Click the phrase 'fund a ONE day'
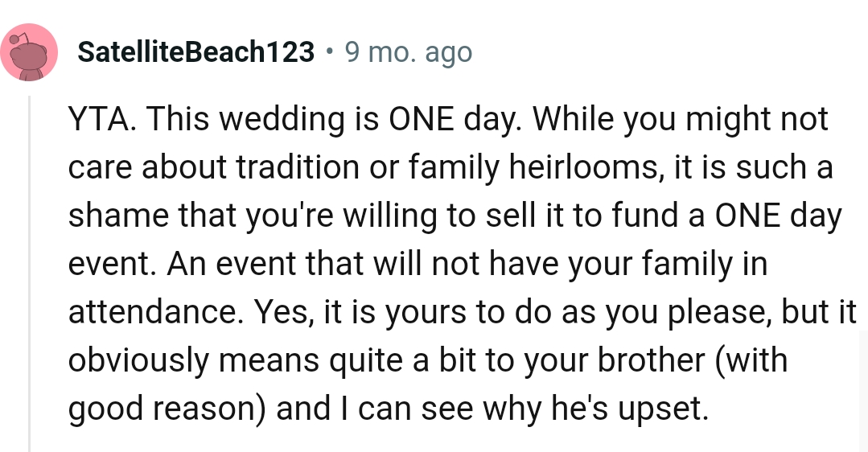868x452 pixels. coord(727,216)
